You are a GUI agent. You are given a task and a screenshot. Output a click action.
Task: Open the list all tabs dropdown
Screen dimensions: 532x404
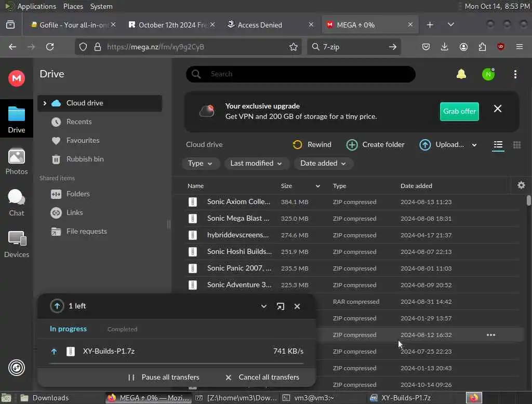[x=450, y=25]
